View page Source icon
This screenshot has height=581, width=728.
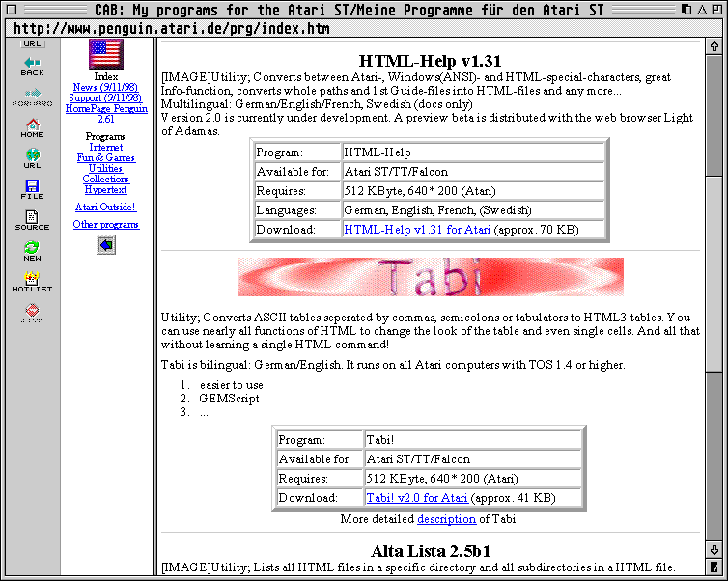point(32,220)
